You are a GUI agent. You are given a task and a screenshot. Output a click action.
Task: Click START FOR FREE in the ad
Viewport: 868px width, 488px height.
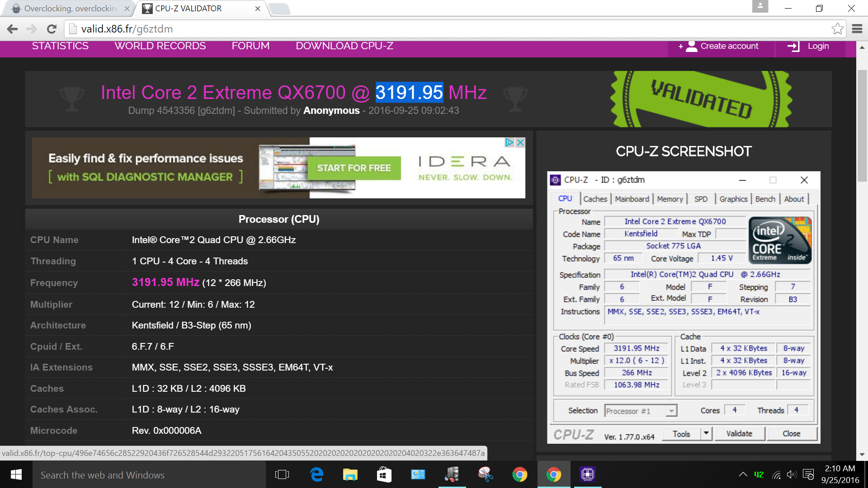coord(354,168)
